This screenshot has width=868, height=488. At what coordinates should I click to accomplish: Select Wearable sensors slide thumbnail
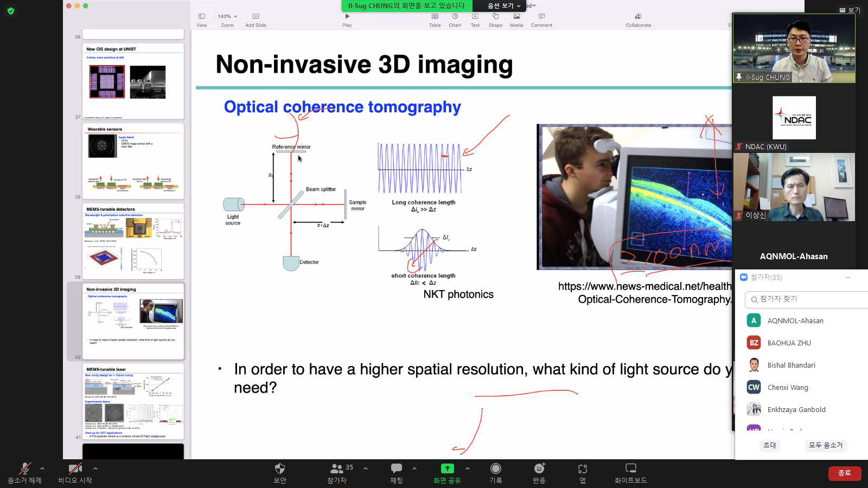coord(133,161)
